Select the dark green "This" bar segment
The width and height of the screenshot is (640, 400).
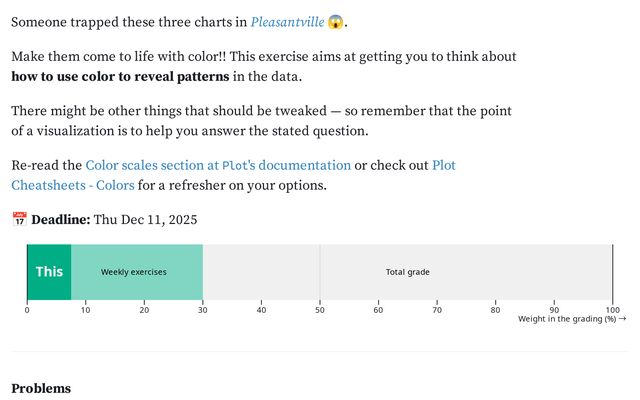tap(49, 272)
